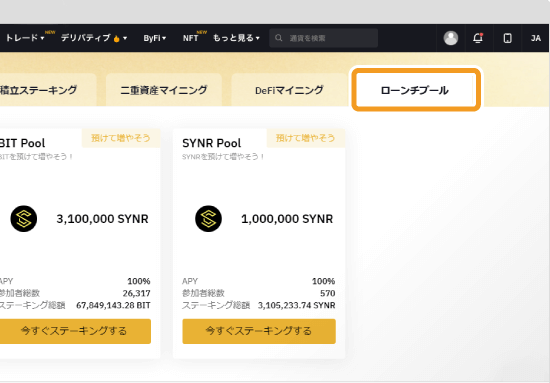Click the SYNR coin logo in BIT Pool

tap(24, 219)
